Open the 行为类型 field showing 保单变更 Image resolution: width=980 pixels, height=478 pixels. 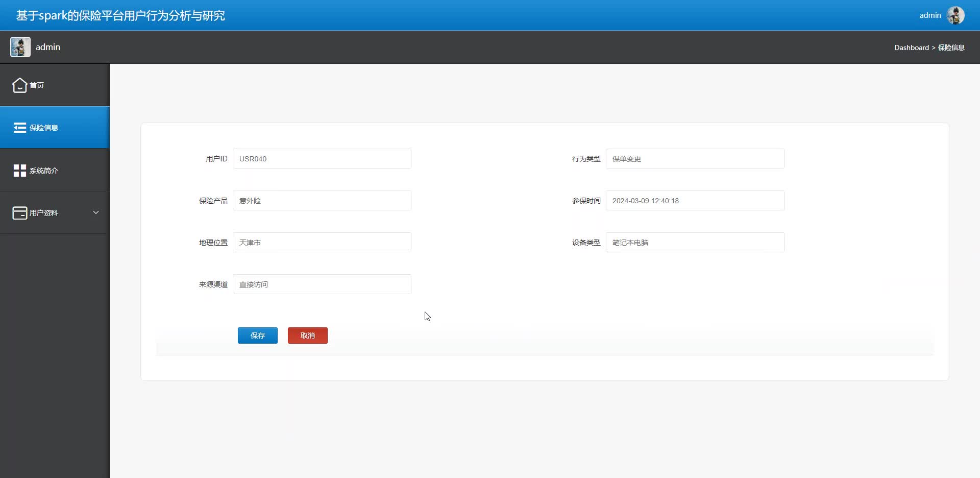695,158
